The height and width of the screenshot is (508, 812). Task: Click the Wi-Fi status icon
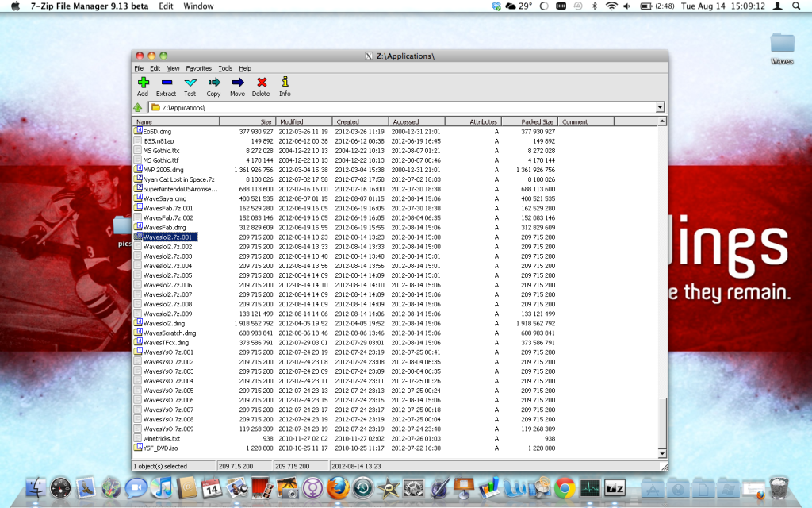coord(611,6)
